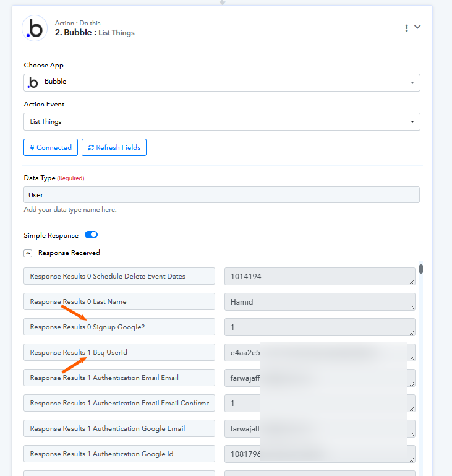This screenshot has width=452, height=476.
Task: Click the Bubble logo in action header
Action: point(35,28)
